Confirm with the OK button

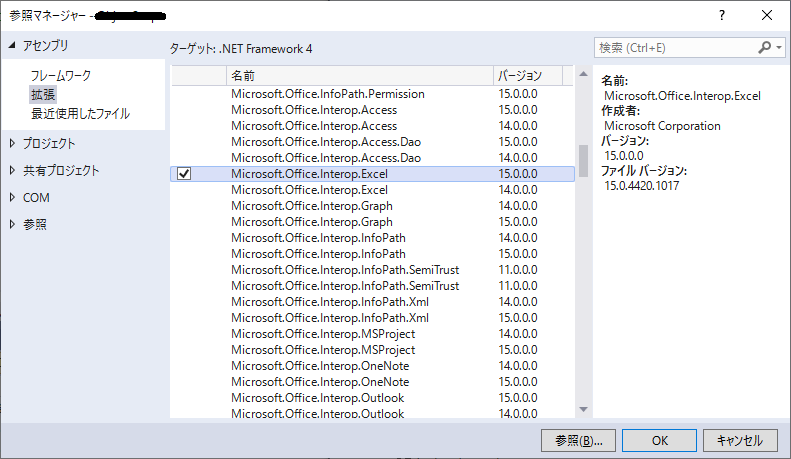[x=659, y=441]
